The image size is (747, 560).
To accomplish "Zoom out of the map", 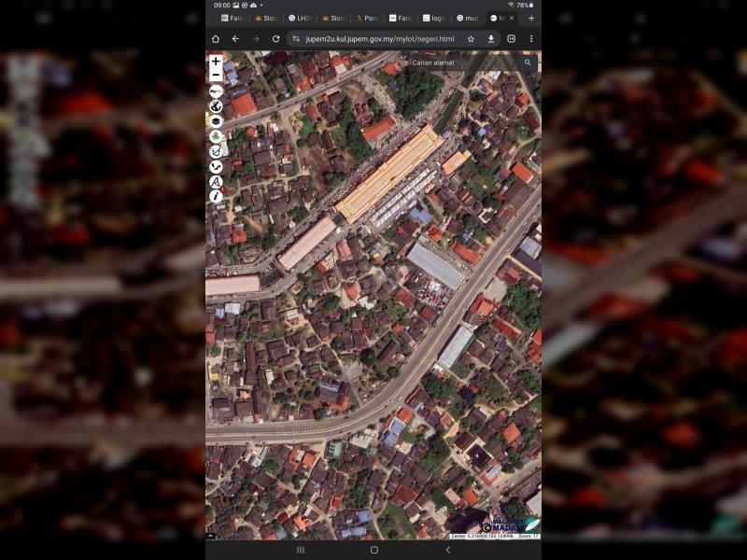I will [216, 75].
